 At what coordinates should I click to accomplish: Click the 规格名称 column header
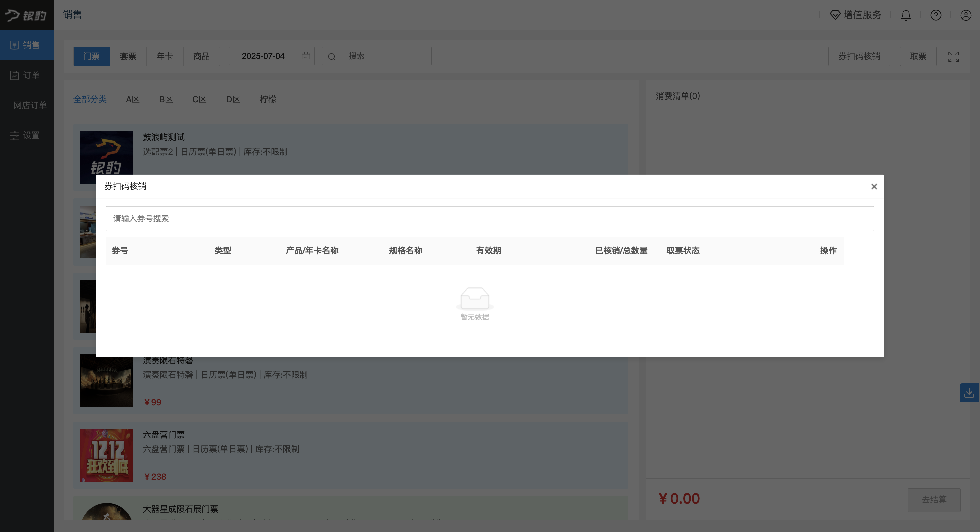point(406,250)
